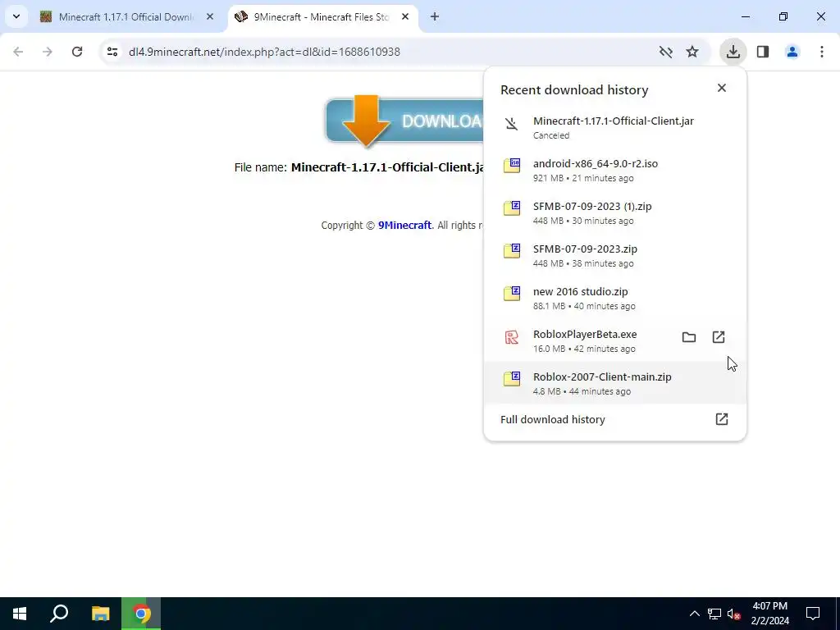
Task: View site information icon in address bar
Action: tap(112, 52)
